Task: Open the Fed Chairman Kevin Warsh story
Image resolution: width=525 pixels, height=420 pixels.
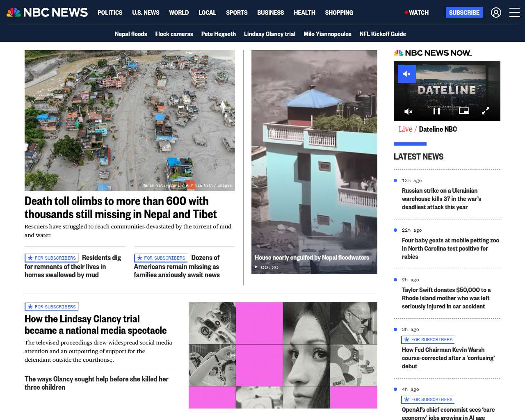Action: click(448, 358)
